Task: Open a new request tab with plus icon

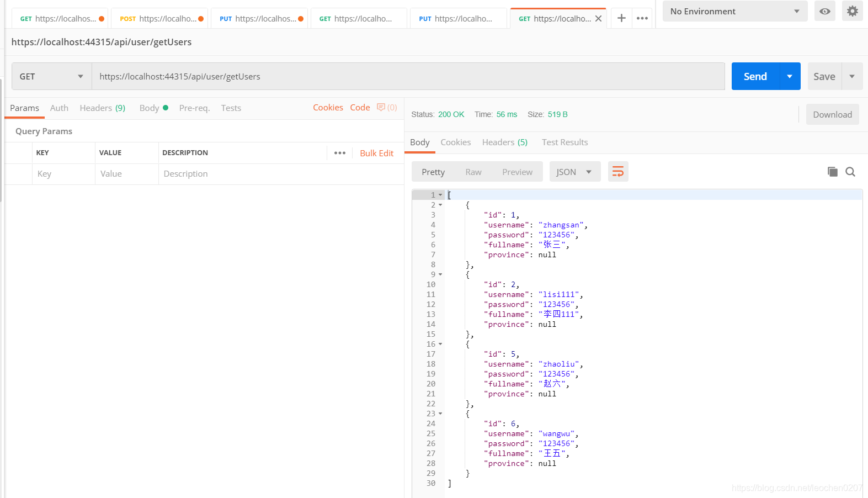Action: click(621, 18)
